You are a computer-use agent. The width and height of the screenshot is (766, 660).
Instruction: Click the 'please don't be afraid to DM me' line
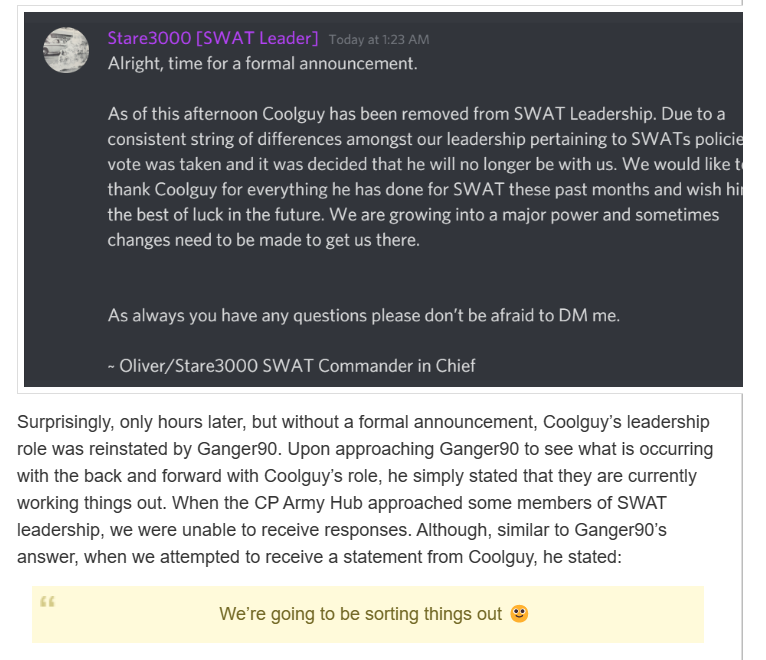point(363,315)
